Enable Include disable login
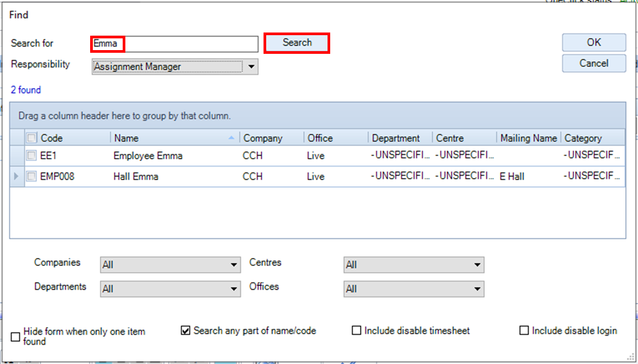The width and height of the screenshot is (638, 364). click(524, 330)
